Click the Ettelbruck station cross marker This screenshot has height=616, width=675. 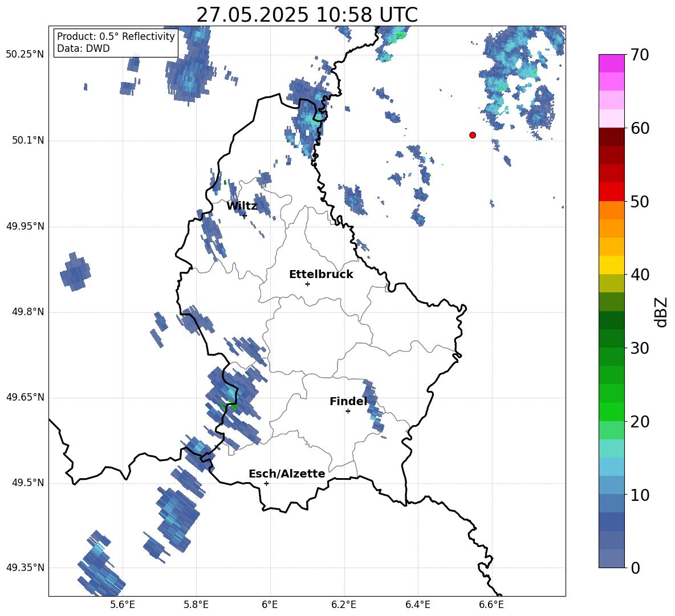[x=307, y=284]
